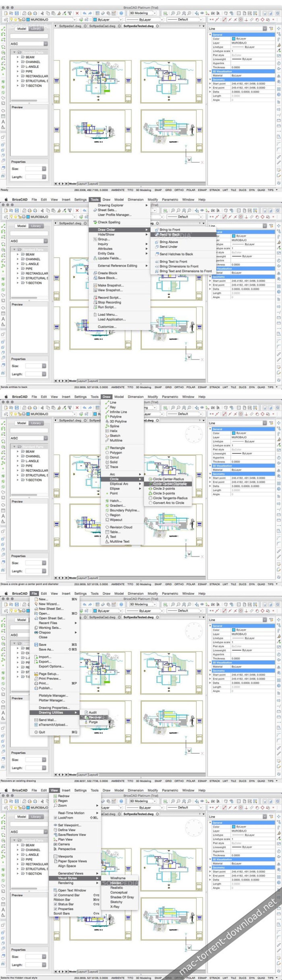Click Circle Center-Radius menu entry
282x980 pixels.
168,479
